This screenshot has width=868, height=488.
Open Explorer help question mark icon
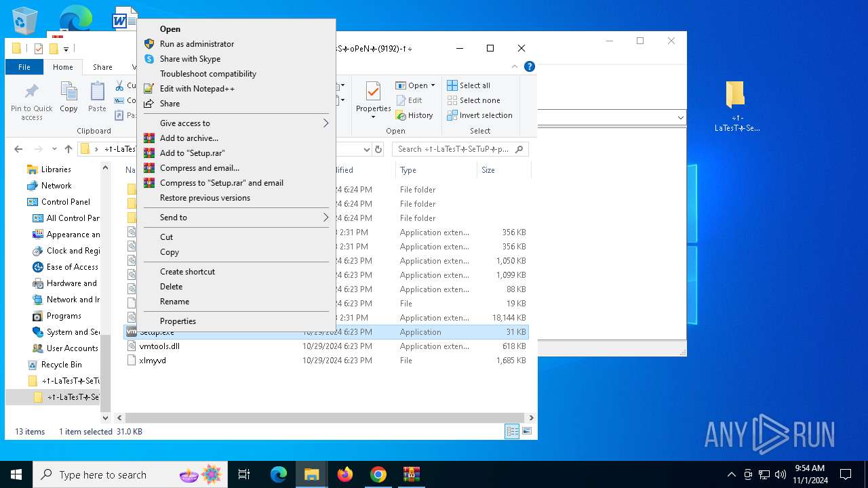[x=530, y=66]
